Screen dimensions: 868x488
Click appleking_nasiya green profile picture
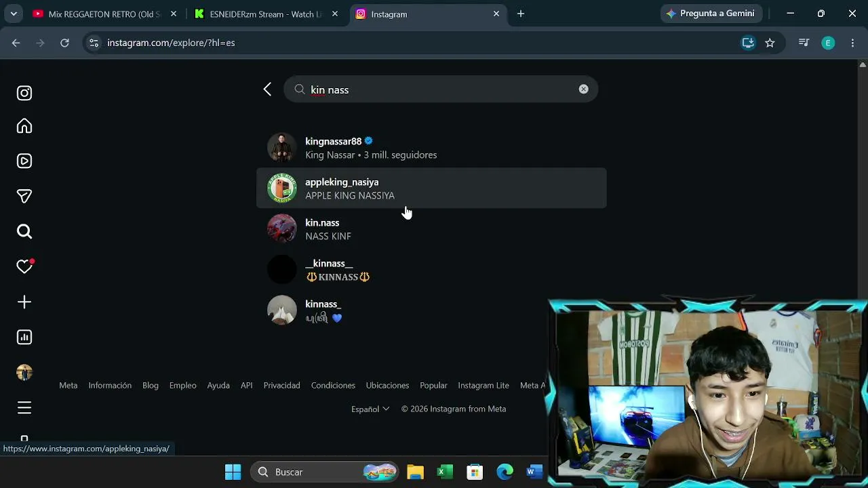(x=282, y=188)
